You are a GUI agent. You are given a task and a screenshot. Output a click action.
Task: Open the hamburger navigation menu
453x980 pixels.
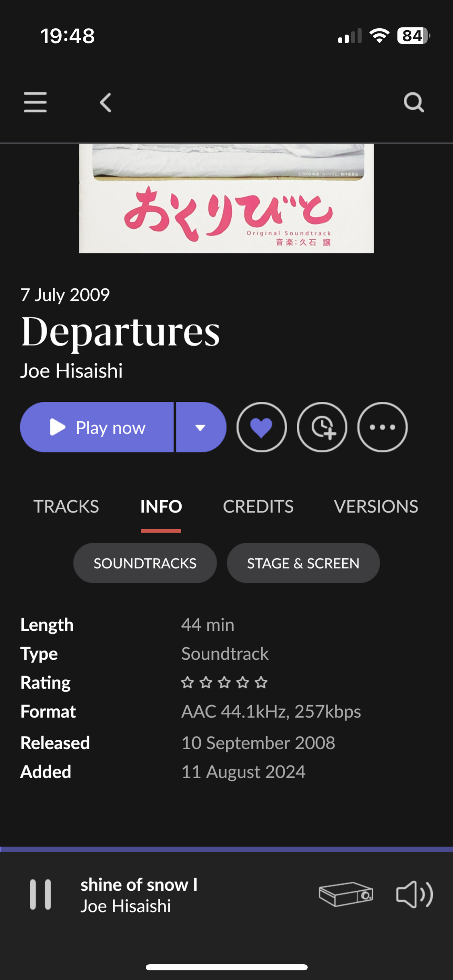(35, 102)
